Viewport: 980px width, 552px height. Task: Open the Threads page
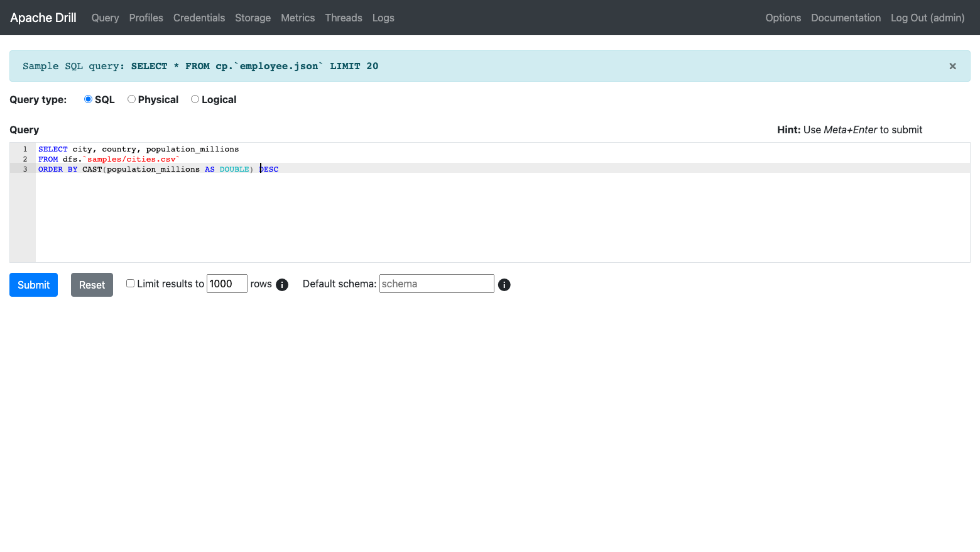[344, 18]
